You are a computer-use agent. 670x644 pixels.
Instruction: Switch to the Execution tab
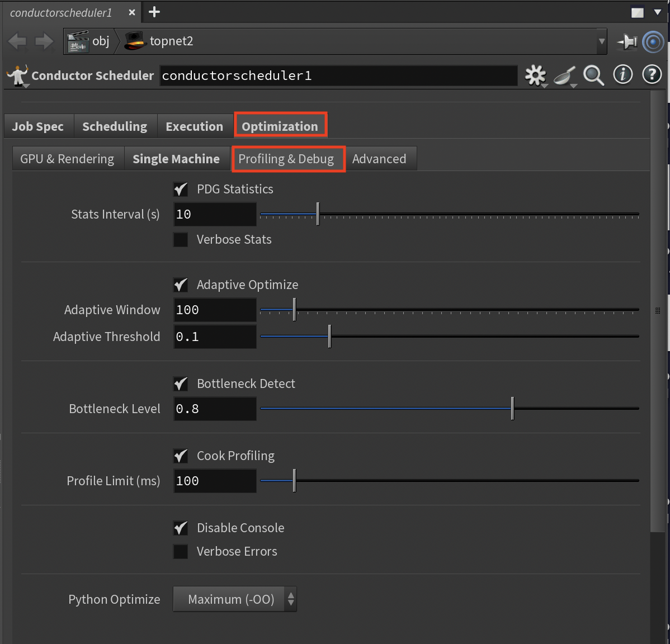pyautogui.click(x=195, y=126)
